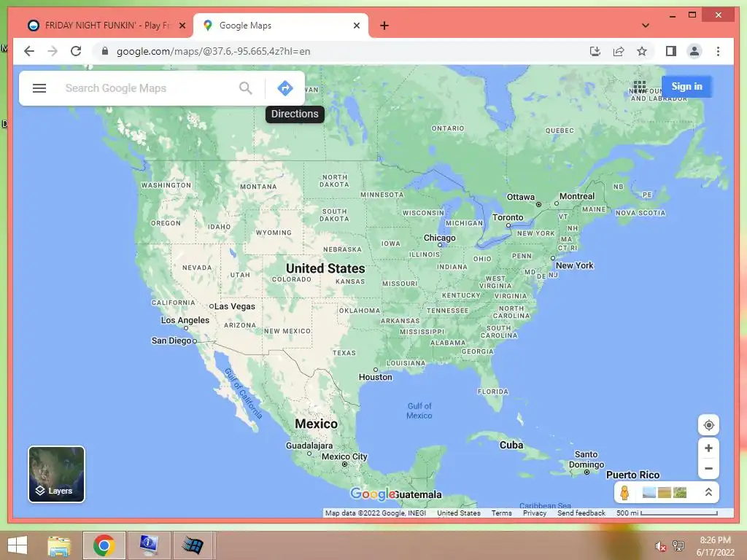Click the padlock site info icon
This screenshot has width=747, height=560.
(105, 52)
